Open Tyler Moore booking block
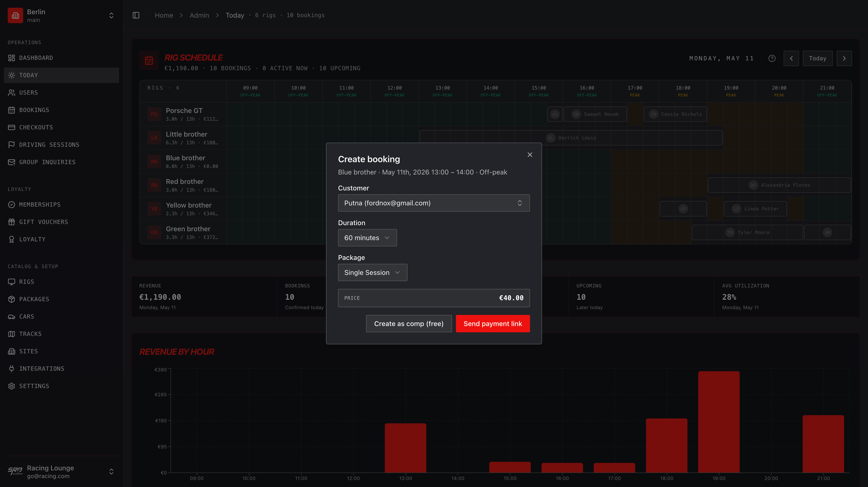 point(747,232)
